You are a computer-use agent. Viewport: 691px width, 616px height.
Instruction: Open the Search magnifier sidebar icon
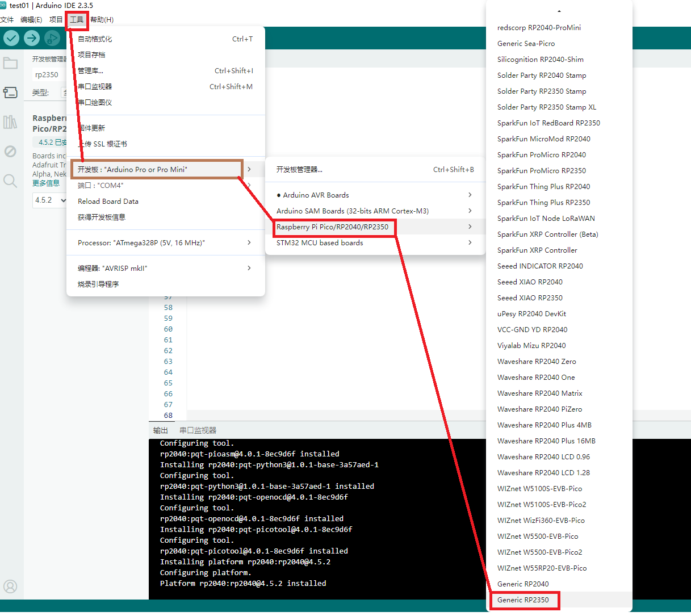tap(10, 181)
